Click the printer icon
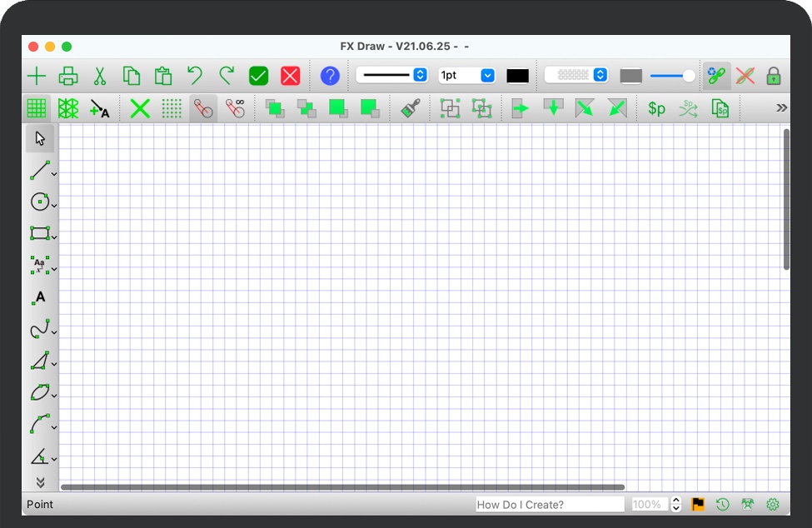Viewport: 812px width, 528px height. pos(68,76)
